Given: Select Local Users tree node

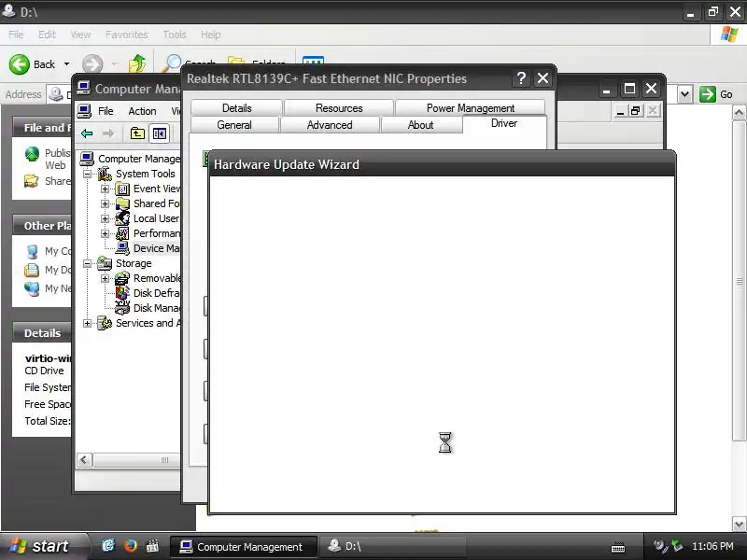Looking at the screenshot, I should (x=156, y=218).
